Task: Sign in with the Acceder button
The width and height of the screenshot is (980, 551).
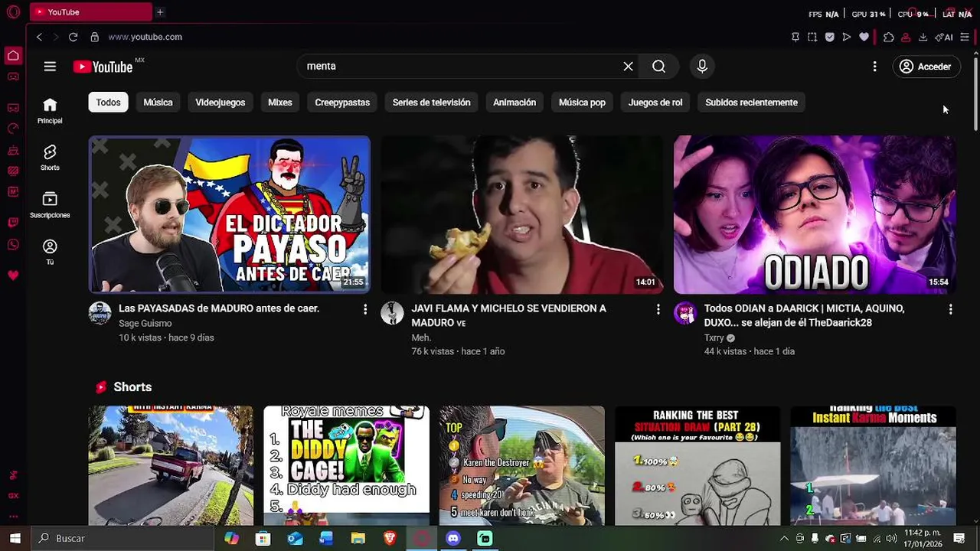Action: (926, 67)
